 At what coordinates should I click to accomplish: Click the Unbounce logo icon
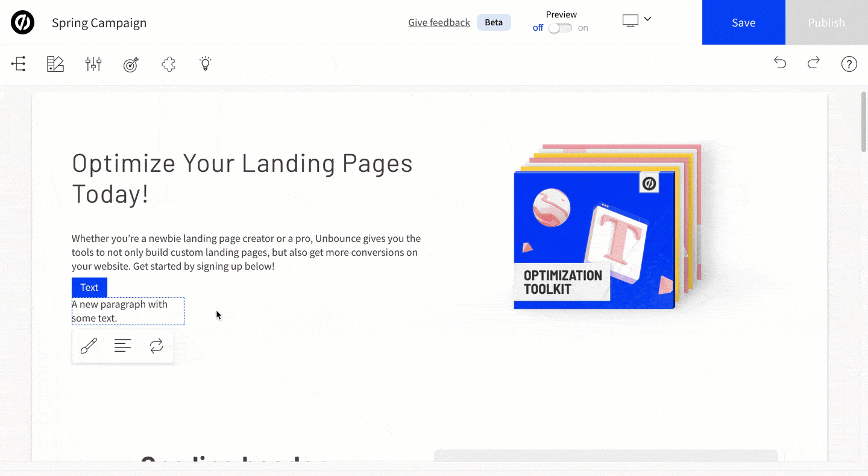[22, 22]
